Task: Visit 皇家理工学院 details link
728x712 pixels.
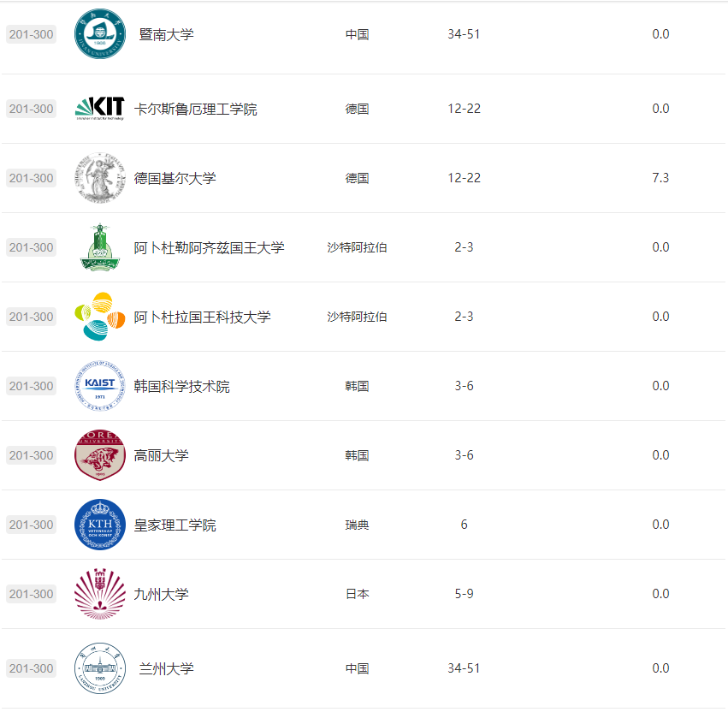Action: (175, 525)
